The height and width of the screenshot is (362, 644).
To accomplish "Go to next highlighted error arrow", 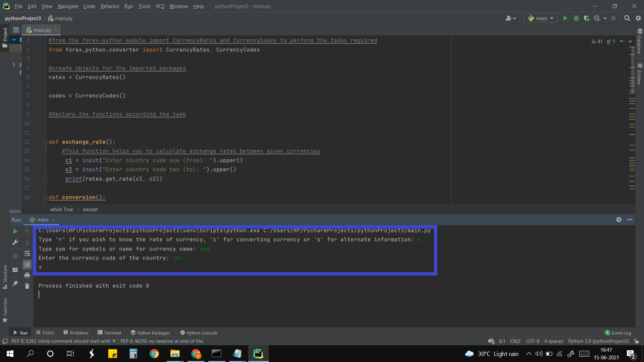I will (x=630, y=41).
